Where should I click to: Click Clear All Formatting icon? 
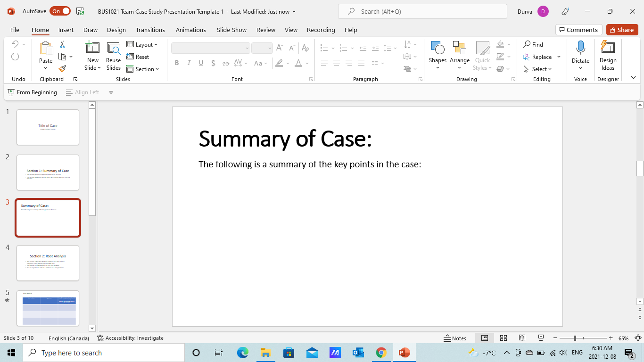click(305, 48)
